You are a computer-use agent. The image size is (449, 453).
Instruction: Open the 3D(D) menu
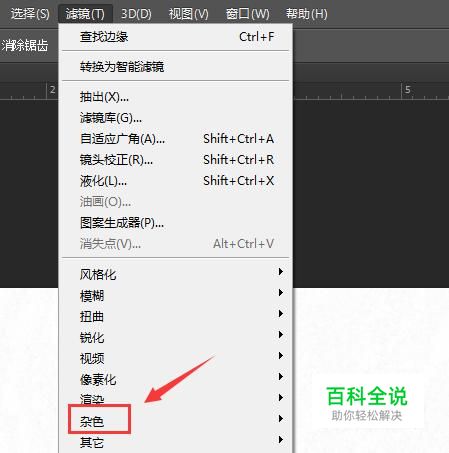[x=136, y=14]
